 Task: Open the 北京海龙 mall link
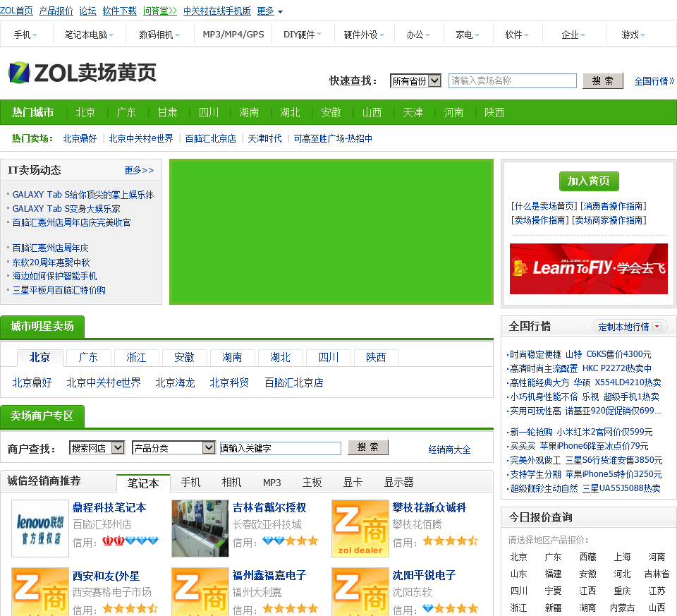point(175,382)
